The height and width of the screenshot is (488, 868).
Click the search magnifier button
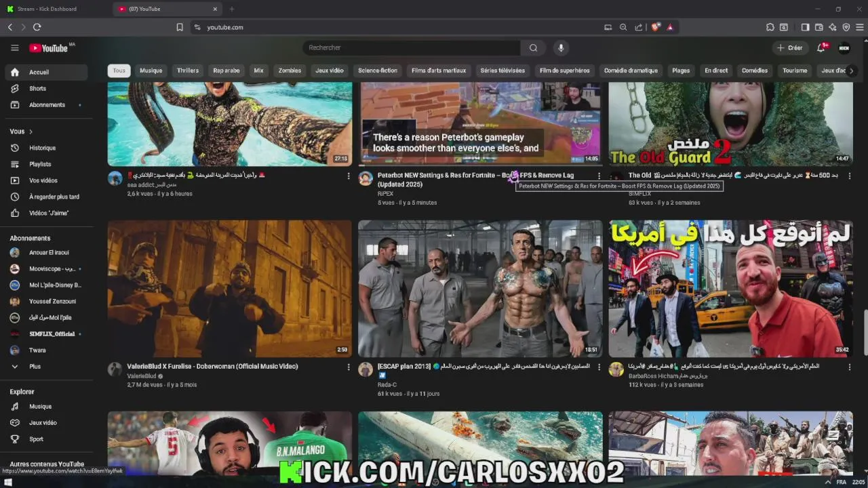pos(533,47)
